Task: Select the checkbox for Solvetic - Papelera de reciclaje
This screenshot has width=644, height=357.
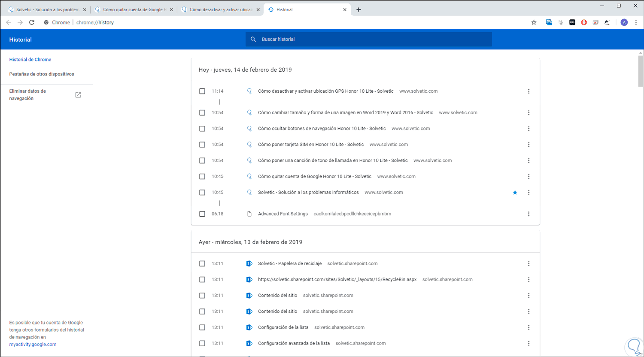Action: (x=202, y=263)
